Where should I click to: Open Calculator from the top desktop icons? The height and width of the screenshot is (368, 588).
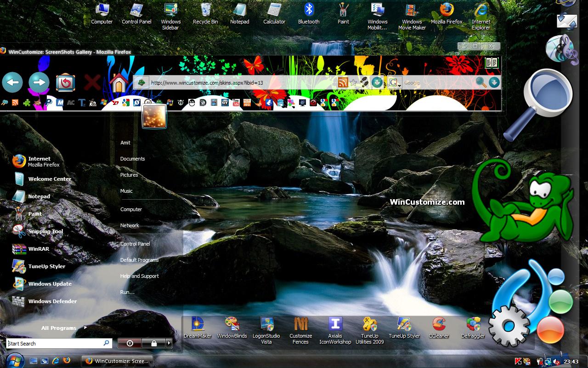[x=274, y=14]
